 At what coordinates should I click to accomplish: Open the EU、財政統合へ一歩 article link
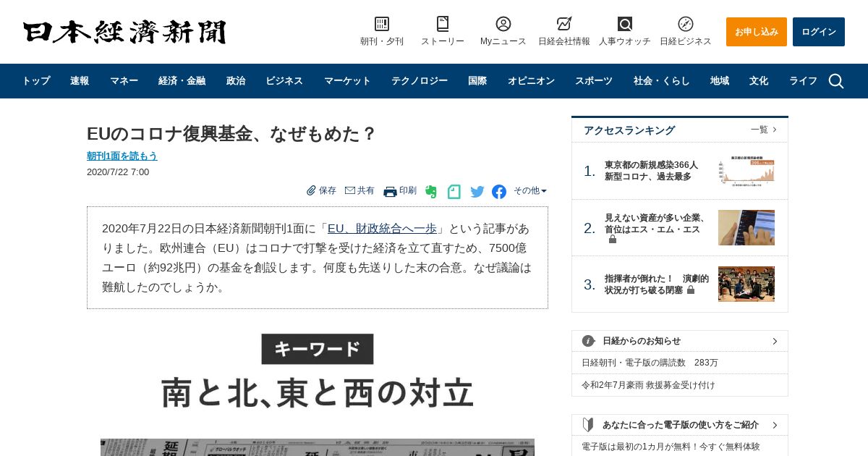tap(382, 229)
